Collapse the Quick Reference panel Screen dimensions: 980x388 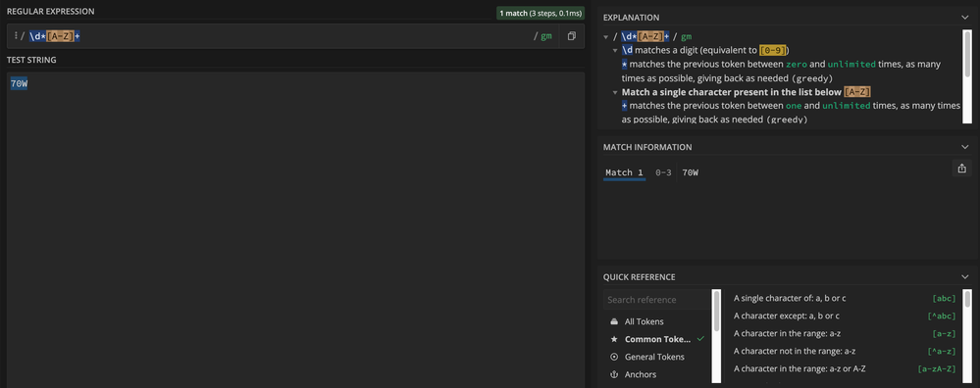[x=965, y=277]
